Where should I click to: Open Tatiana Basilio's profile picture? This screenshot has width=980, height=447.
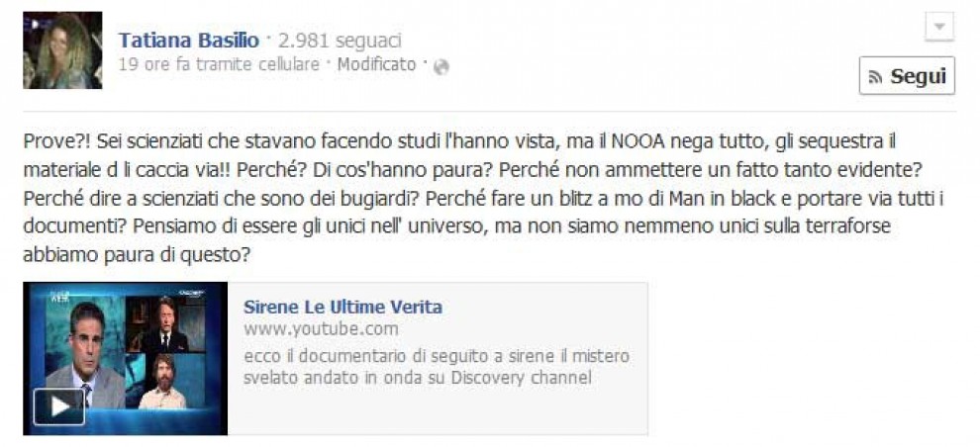coord(62,50)
